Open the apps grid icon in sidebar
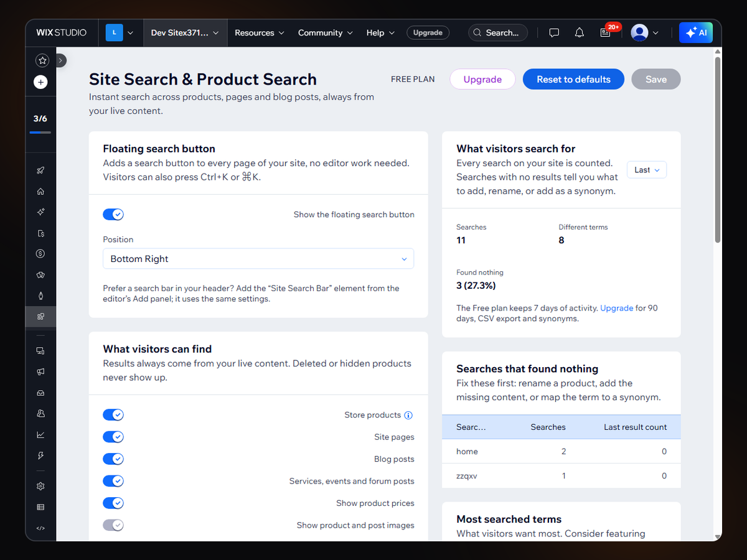 pos(40,317)
